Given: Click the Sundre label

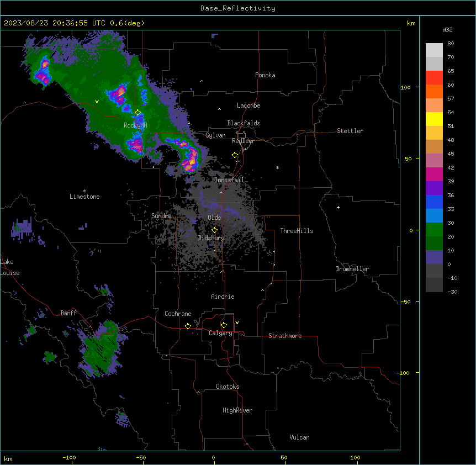Looking at the screenshot, I should pos(161,216).
